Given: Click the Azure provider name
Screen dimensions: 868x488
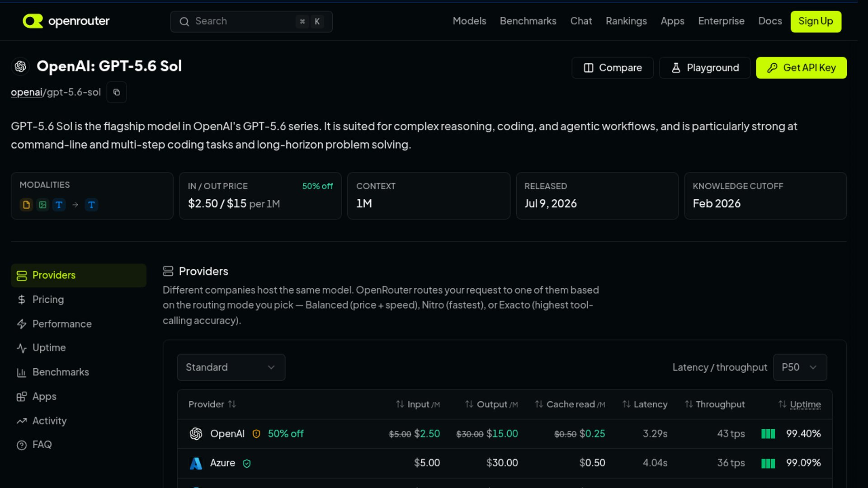Looking at the screenshot, I should [222, 463].
